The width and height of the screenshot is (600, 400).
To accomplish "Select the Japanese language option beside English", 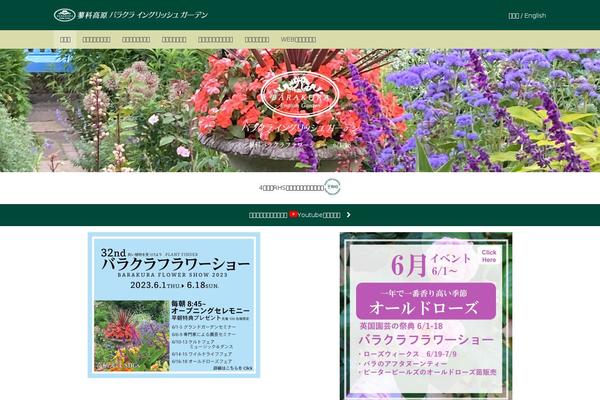I will pos(514,16).
